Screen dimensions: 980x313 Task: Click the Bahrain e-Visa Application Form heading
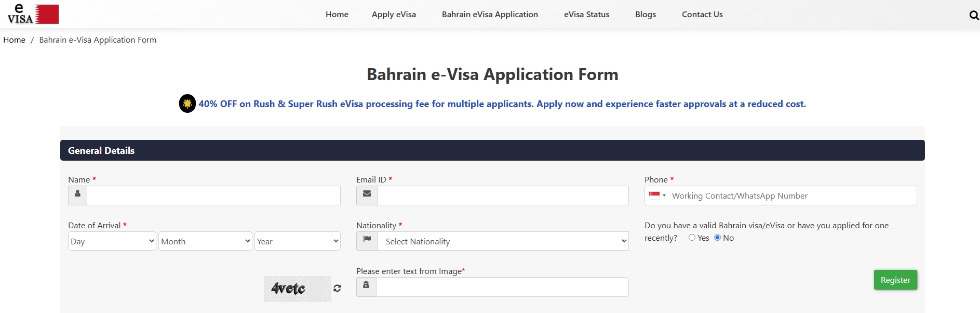tap(492, 74)
